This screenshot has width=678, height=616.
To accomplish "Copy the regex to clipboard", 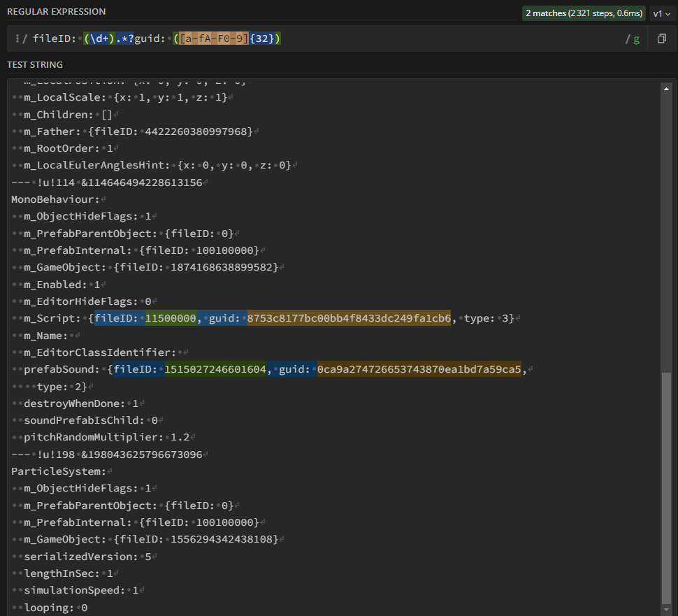I will point(661,39).
